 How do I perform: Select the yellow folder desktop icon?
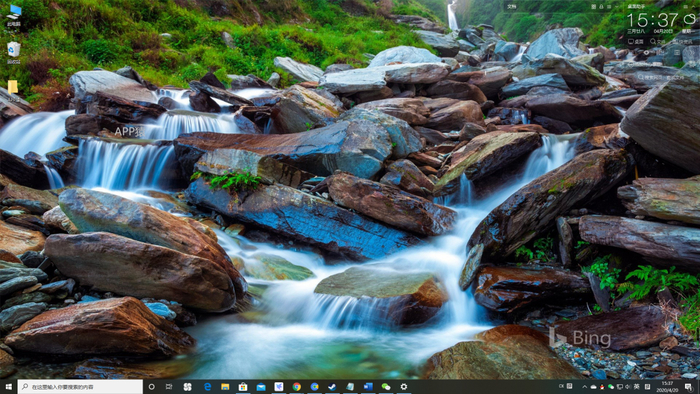coord(13,87)
